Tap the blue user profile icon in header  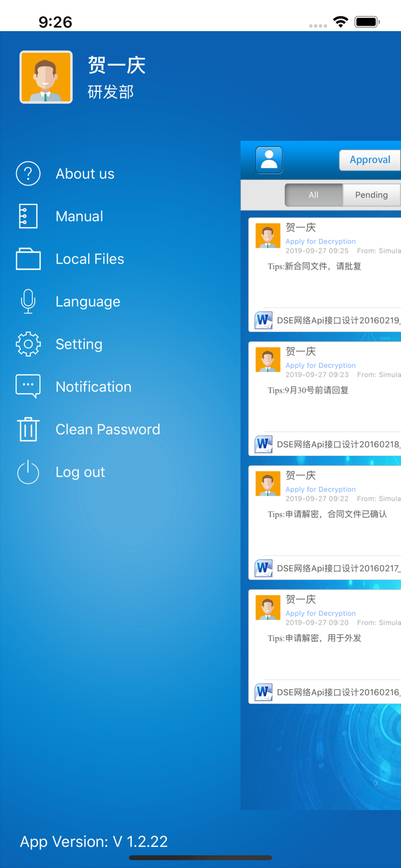(269, 160)
